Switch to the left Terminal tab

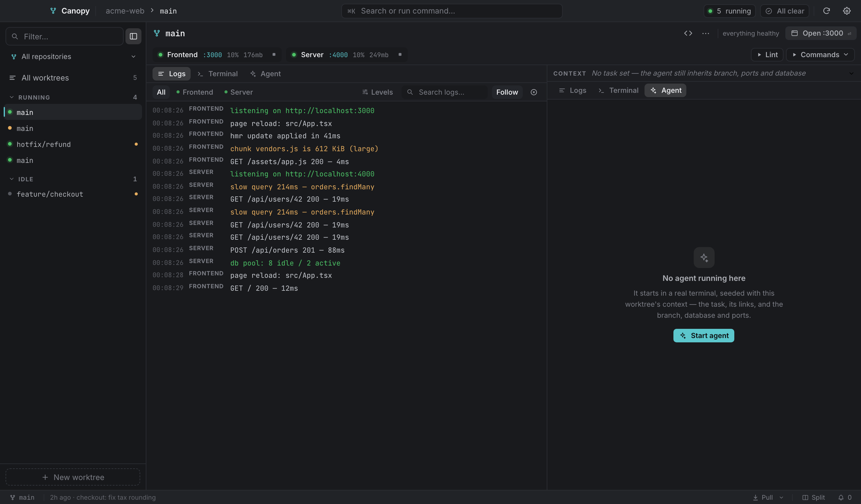218,74
